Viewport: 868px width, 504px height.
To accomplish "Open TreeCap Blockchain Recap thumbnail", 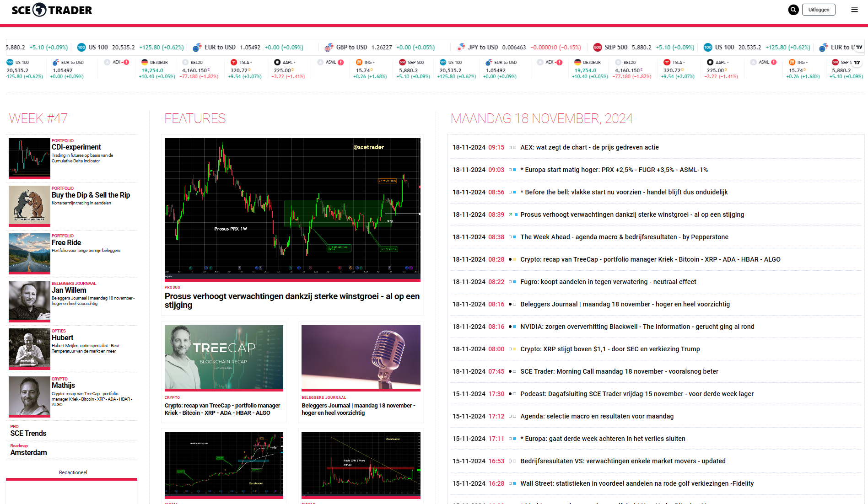I will 224,358.
